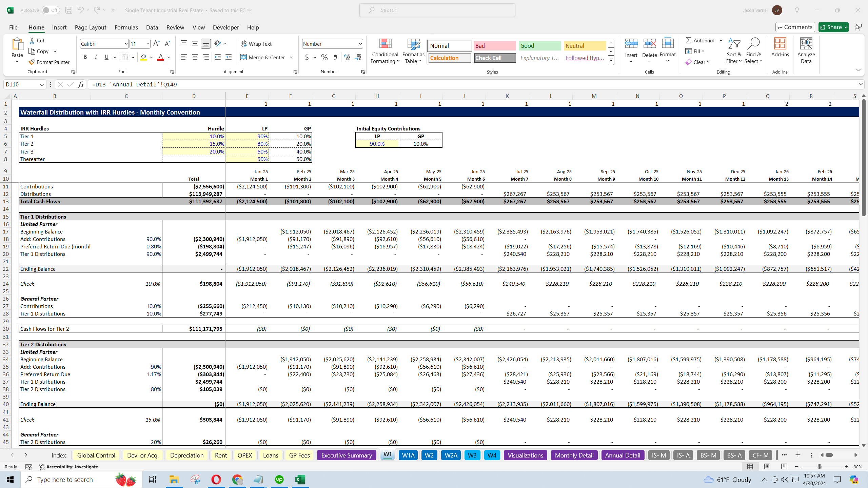The image size is (868, 488).
Task: Toggle Align Right alignment
Action: click(205, 57)
